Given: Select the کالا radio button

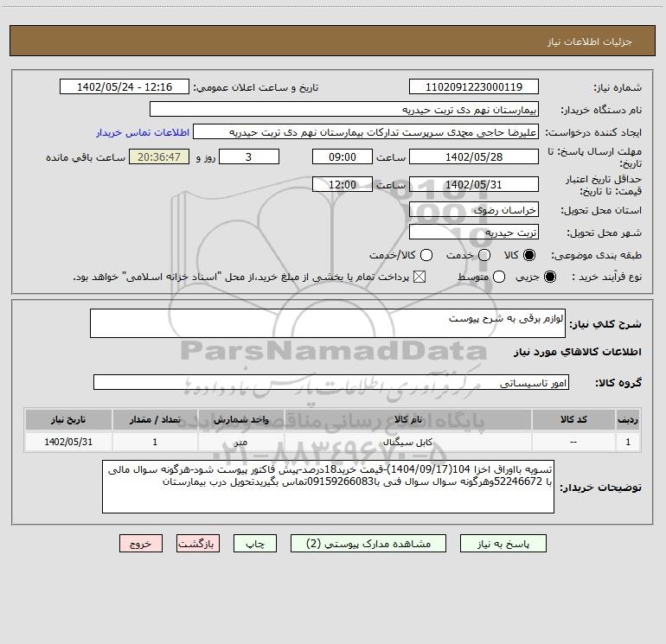Looking at the screenshot, I should [529, 255].
